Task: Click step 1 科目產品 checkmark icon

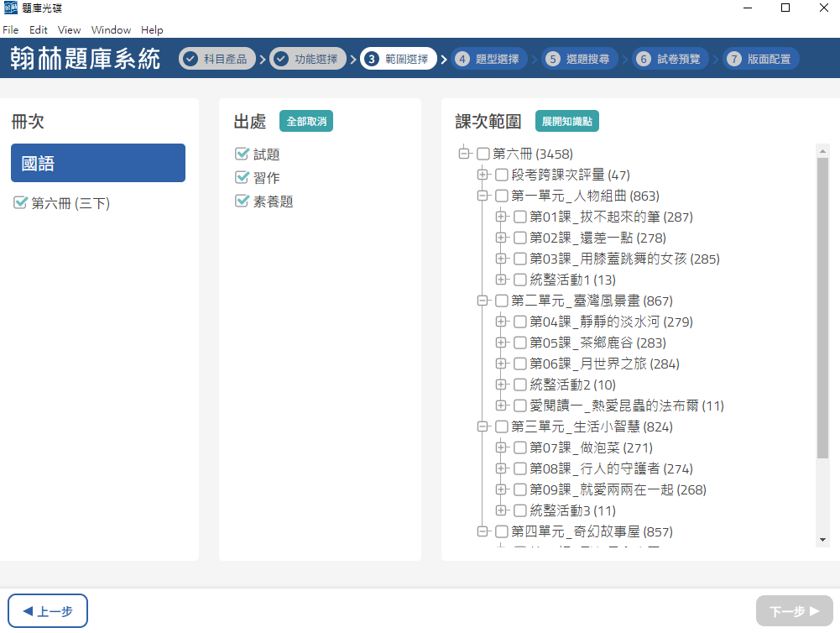Action: click(190, 59)
